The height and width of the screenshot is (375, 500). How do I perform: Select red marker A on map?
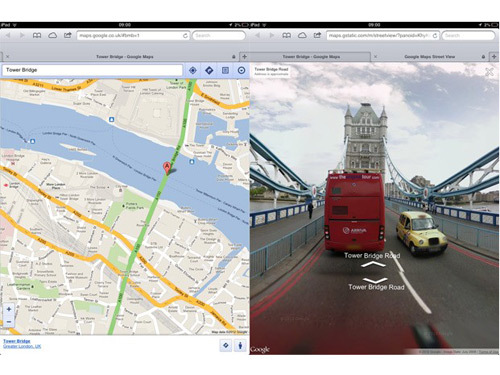pyautogui.click(x=167, y=168)
